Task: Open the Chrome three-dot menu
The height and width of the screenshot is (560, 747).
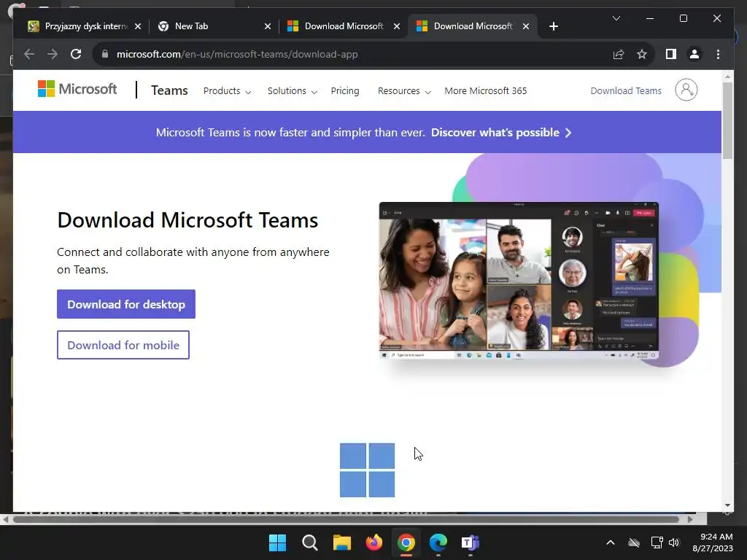Action: [x=718, y=54]
